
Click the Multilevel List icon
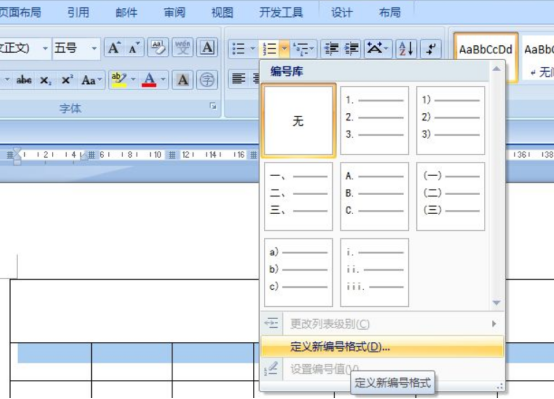[303, 48]
